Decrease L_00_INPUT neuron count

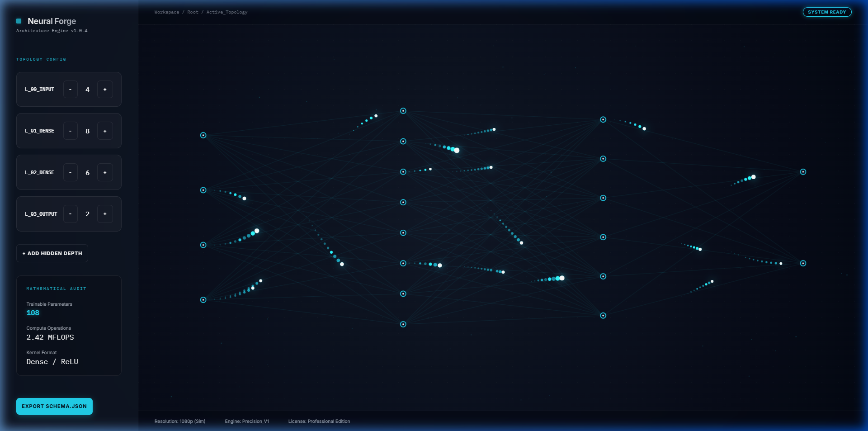click(70, 90)
